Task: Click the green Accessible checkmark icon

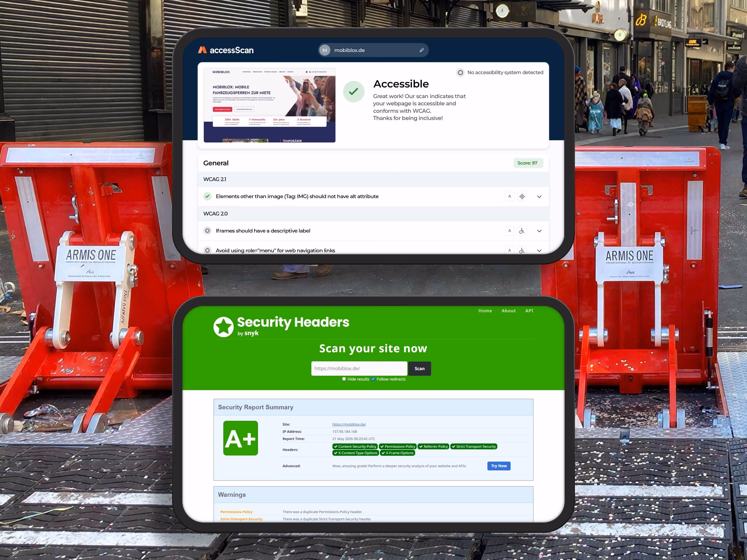Action: click(353, 91)
